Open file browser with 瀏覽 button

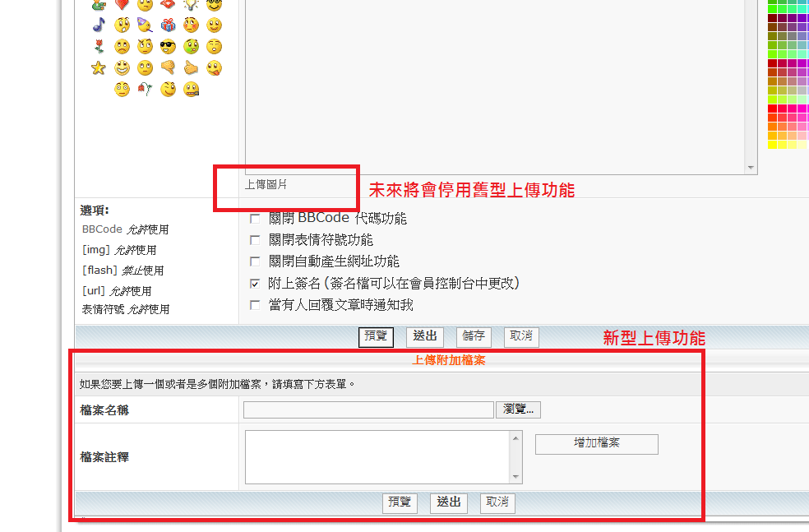tap(518, 409)
